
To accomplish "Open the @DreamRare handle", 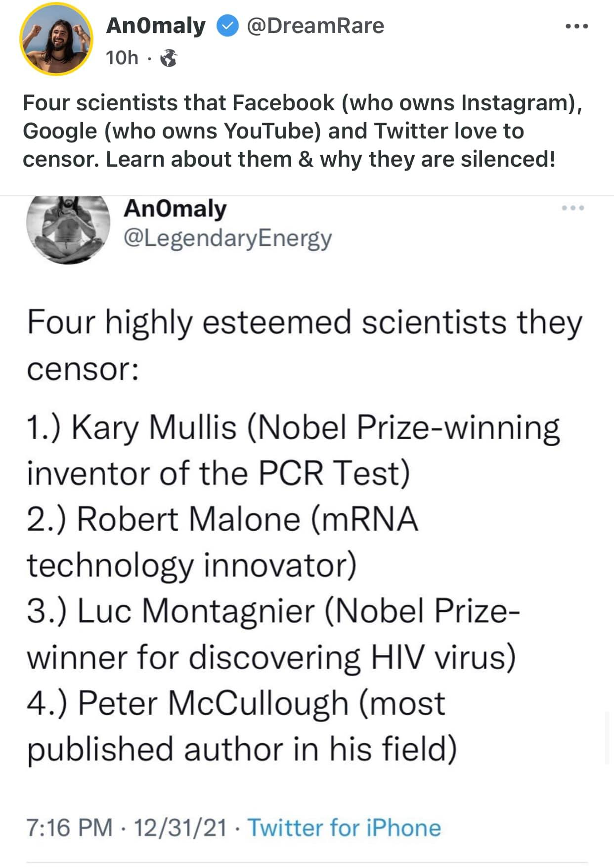I will [315, 26].
